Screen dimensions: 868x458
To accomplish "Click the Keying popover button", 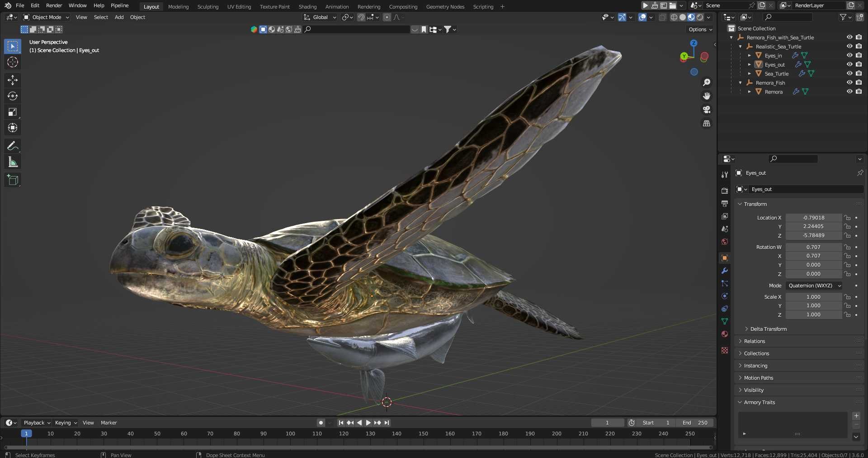I will [x=66, y=423].
